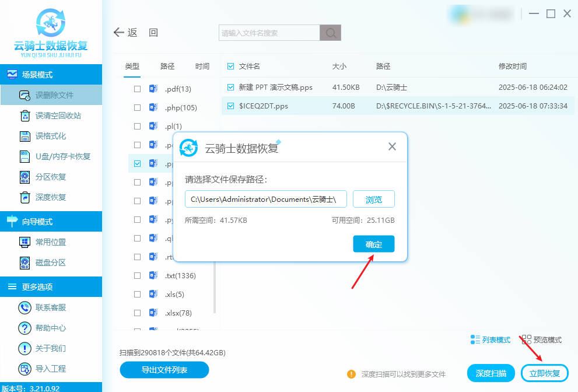
Task: Click the save path input field
Action: coord(265,199)
